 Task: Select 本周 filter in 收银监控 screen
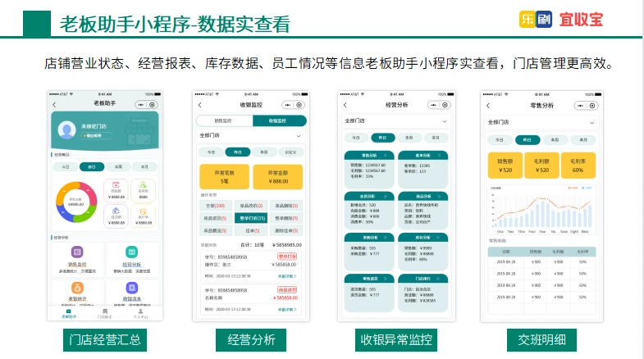(x=263, y=152)
